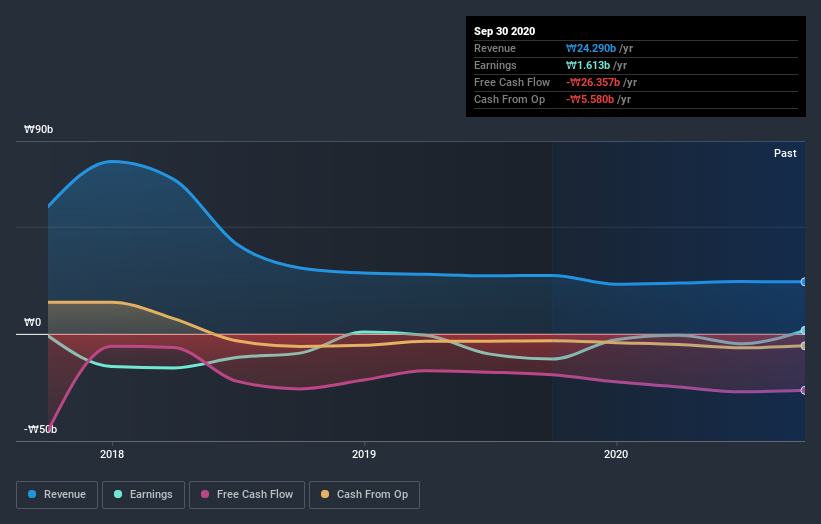821x524 pixels.
Task: Toggle the Free Cash Flow legend button
Action: pyautogui.click(x=247, y=495)
